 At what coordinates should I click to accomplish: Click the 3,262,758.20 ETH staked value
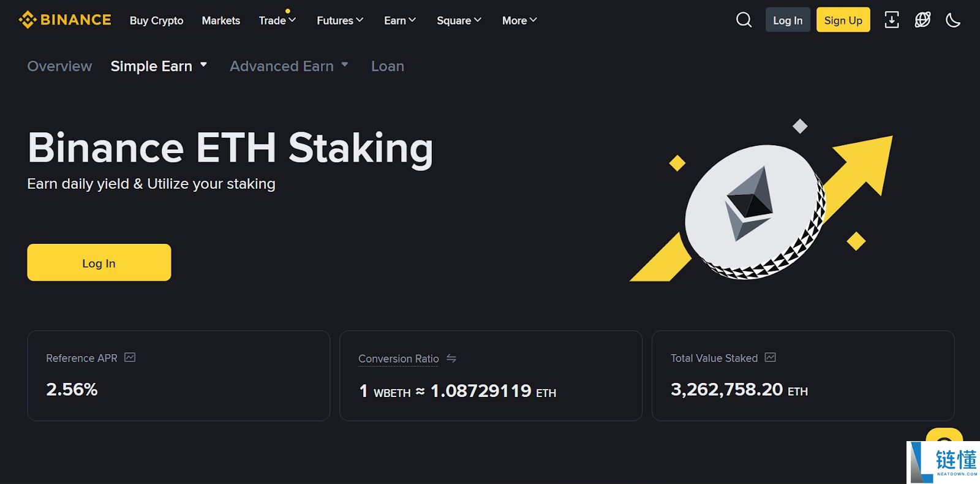(x=739, y=390)
